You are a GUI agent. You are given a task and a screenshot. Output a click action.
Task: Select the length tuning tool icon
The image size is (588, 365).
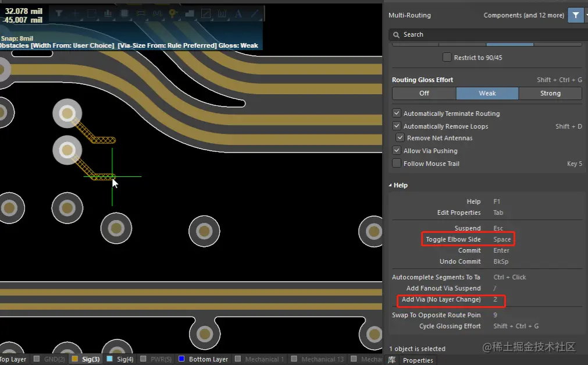pos(157,13)
